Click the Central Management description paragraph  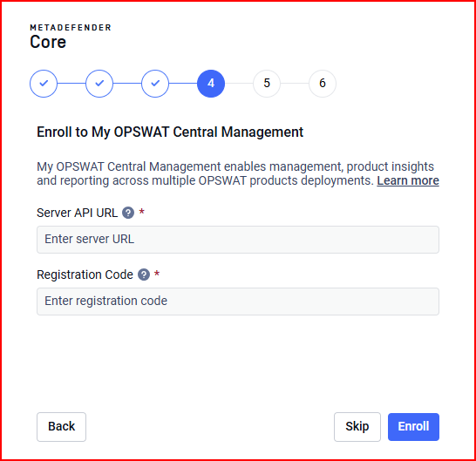(238, 173)
